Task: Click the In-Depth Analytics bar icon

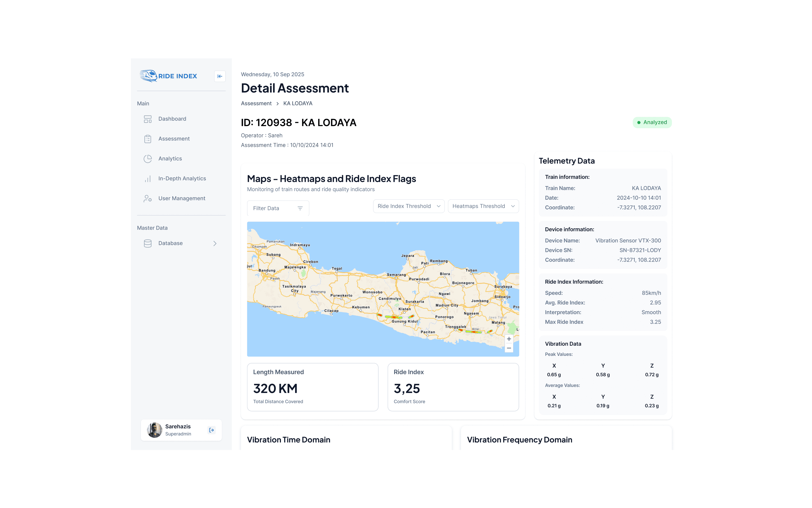Action: click(x=148, y=179)
